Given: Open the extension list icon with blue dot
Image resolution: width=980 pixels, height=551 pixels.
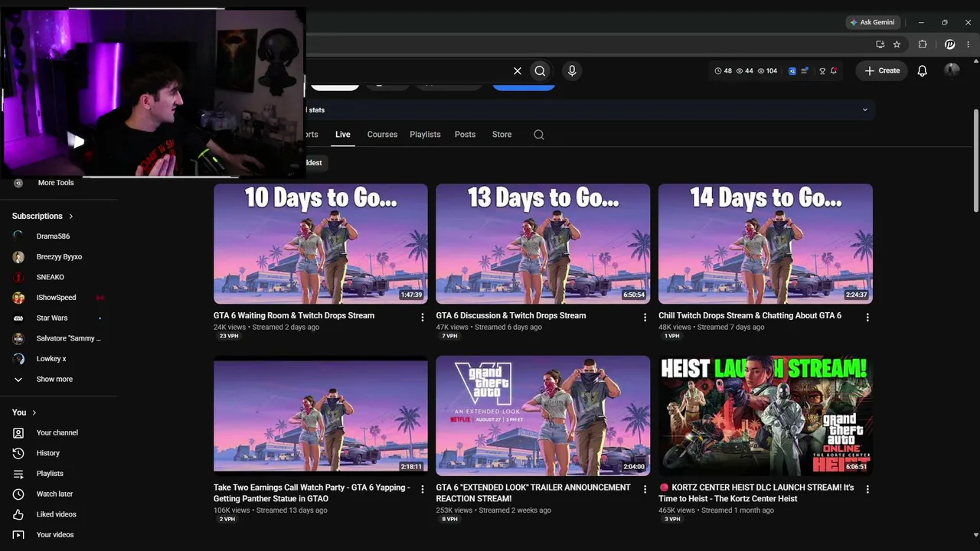Looking at the screenshot, I should pos(806,71).
